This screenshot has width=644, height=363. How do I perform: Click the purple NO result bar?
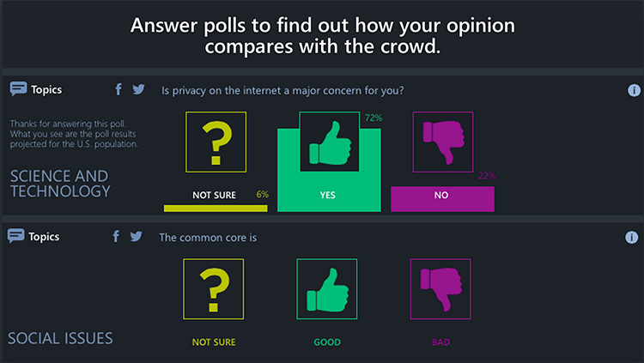(442, 199)
